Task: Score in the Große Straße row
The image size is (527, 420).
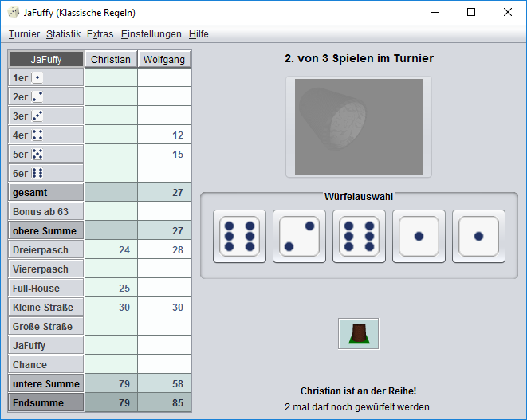Action: (45, 326)
